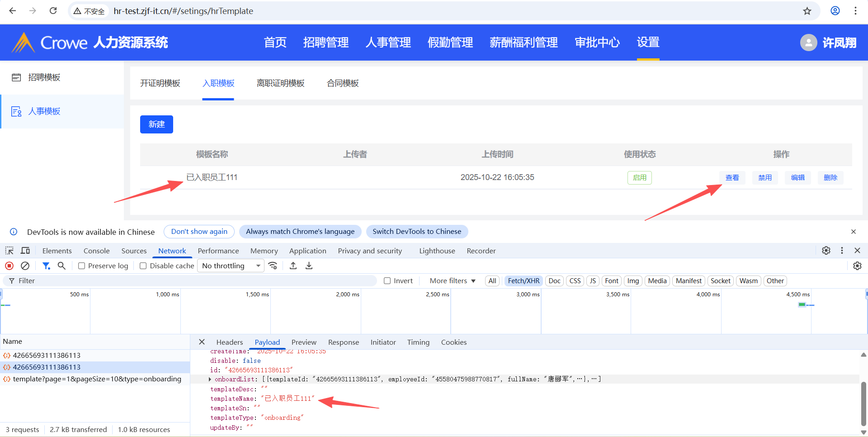Open the No throttling dropdown
868x437 pixels.
click(231, 266)
